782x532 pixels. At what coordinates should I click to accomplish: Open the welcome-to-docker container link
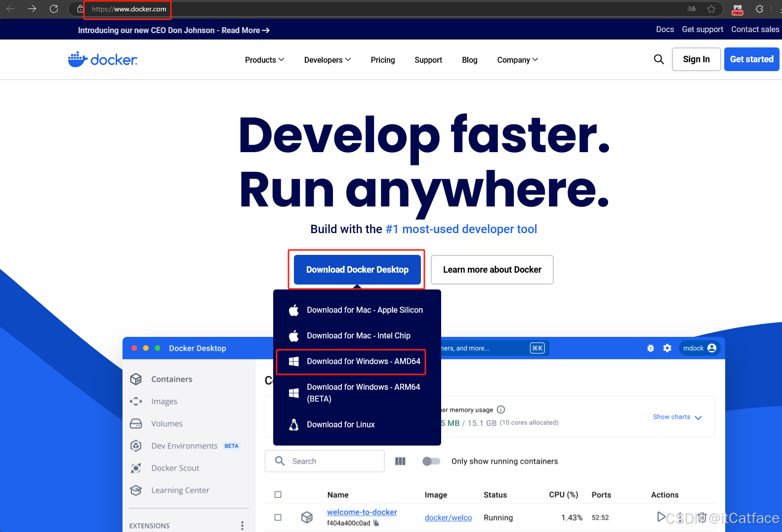click(x=362, y=512)
